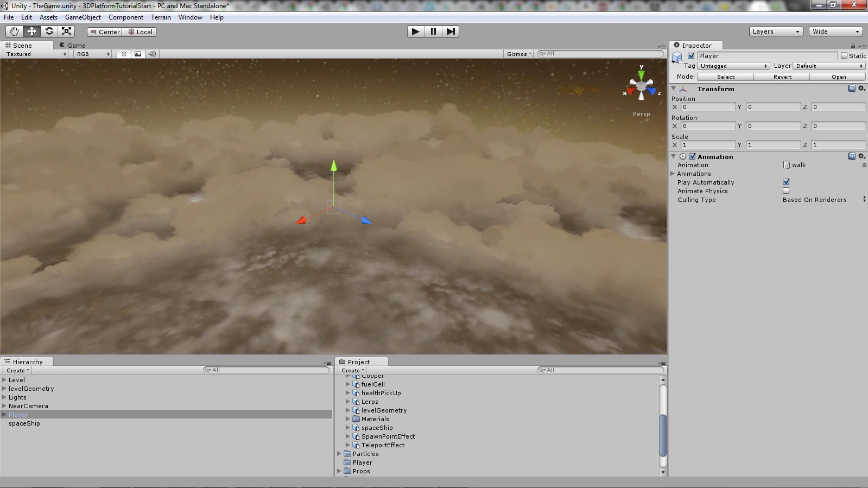This screenshot has height=488, width=868.
Task: Enable the Static checkbox
Action: pyautogui.click(x=844, y=56)
